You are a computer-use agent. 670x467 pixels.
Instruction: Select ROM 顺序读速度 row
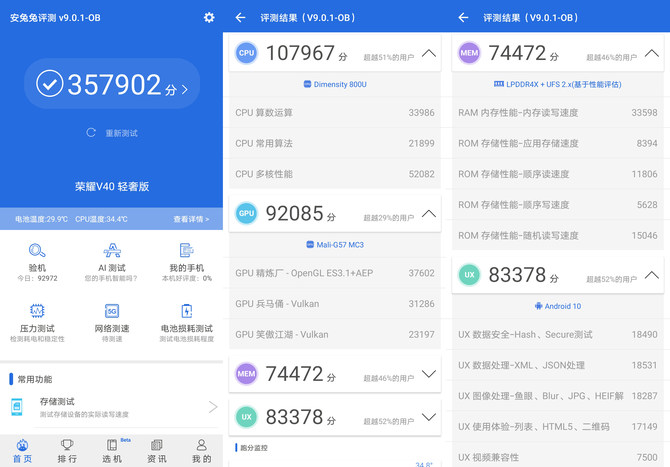pos(558,174)
